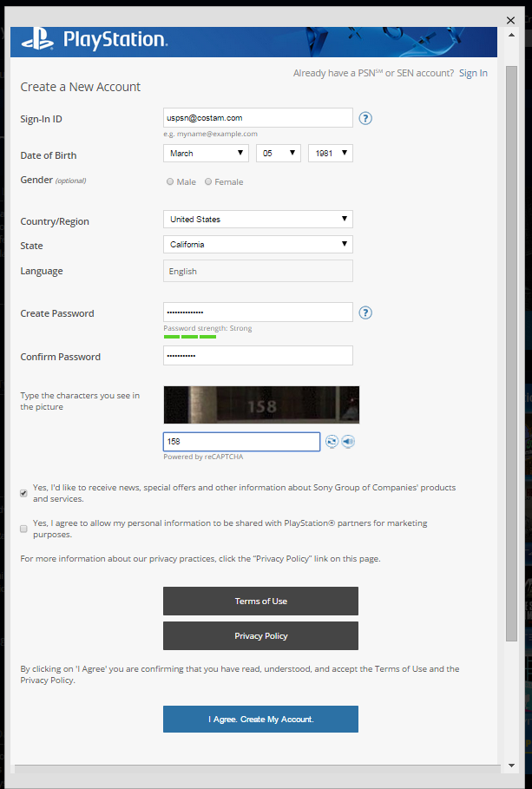
Task: Click the scrollbar down arrow
Action: point(511,766)
